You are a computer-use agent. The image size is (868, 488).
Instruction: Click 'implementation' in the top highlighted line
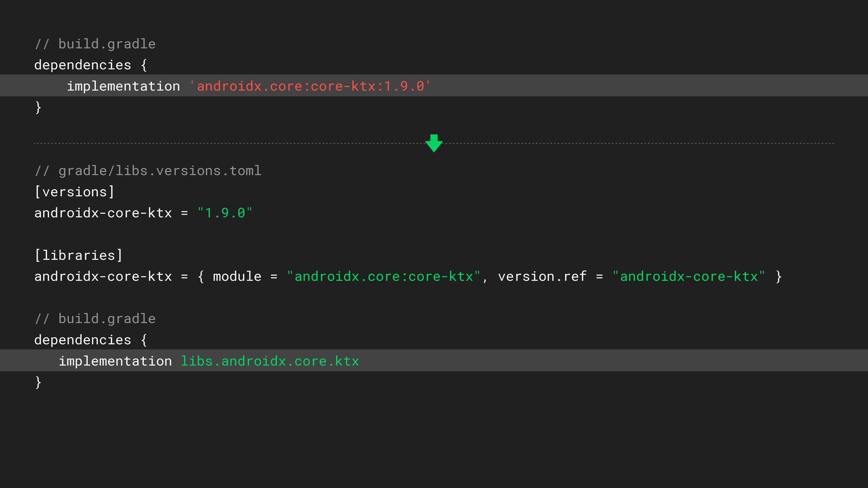click(123, 86)
